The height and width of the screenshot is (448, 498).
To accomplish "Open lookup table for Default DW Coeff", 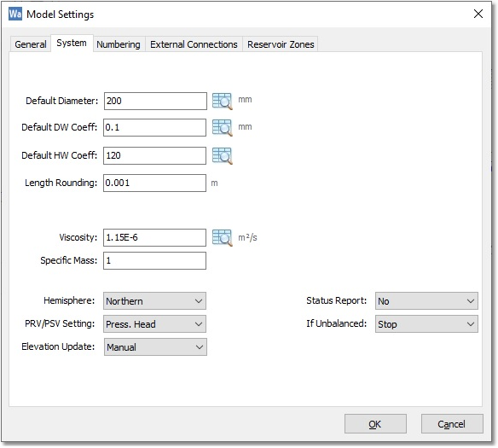I will click(x=222, y=128).
